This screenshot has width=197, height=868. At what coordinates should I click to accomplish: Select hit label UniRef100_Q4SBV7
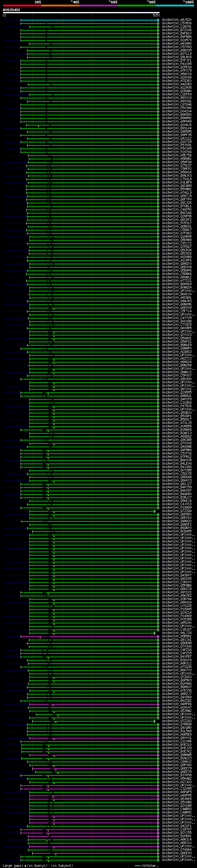pos(177,575)
